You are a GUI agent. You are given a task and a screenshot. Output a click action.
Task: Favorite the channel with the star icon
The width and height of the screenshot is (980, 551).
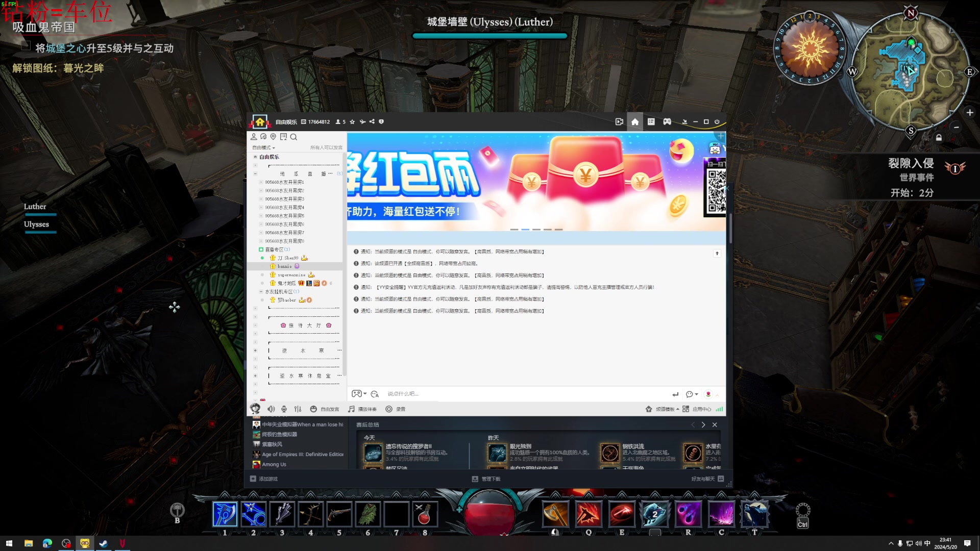pos(352,122)
